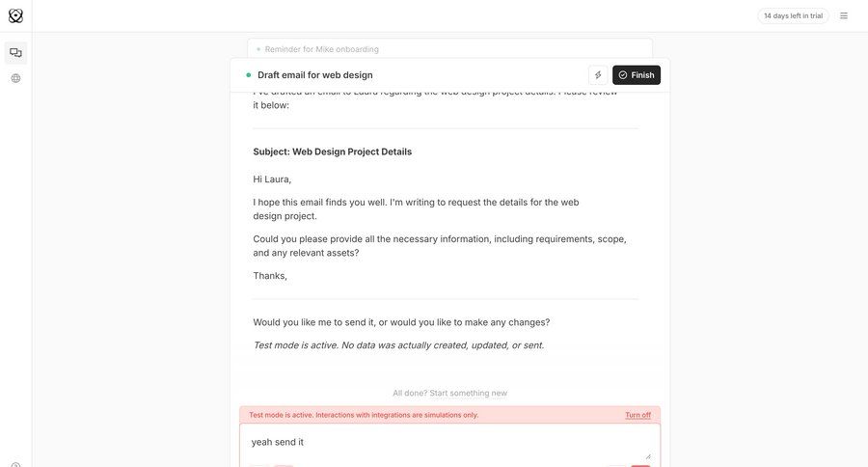This screenshot has width=868, height=467.
Task: Click the 'Subject: Web Design Project Details' line
Action: click(x=333, y=151)
